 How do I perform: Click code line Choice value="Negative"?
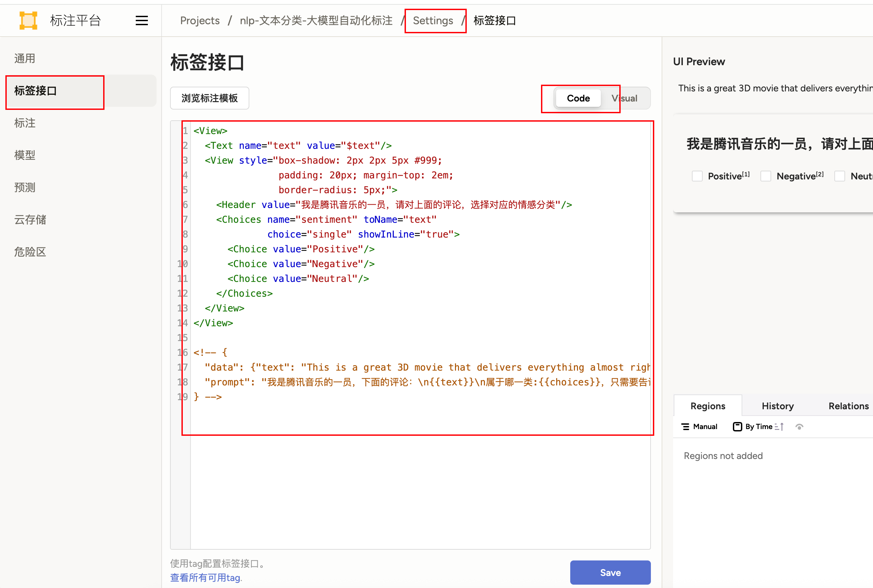coord(301,264)
